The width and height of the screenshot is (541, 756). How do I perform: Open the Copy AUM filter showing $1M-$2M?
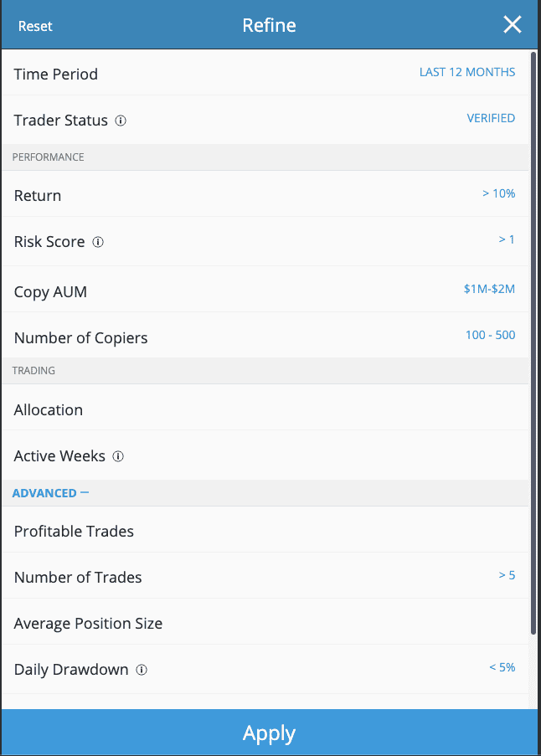pos(265,290)
